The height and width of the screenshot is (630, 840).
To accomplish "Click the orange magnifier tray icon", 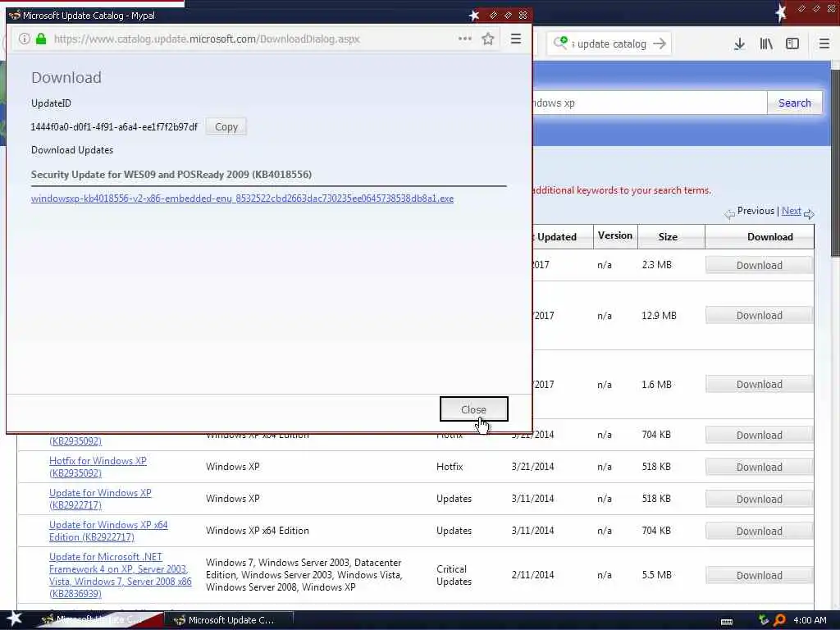I will [779, 620].
